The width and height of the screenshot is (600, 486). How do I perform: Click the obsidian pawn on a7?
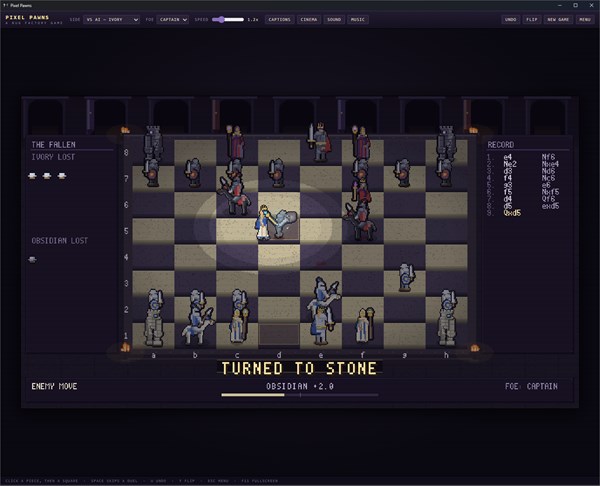coord(151,173)
